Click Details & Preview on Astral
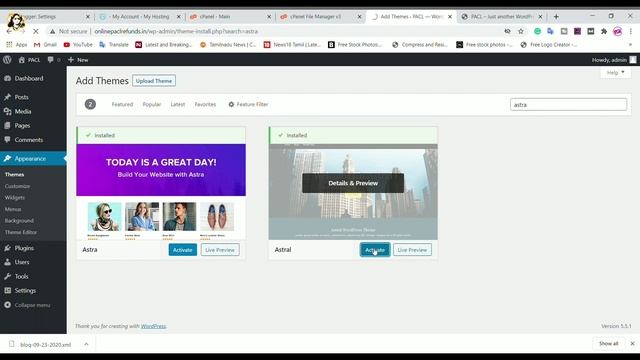The height and width of the screenshot is (360, 640). [x=353, y=183]
